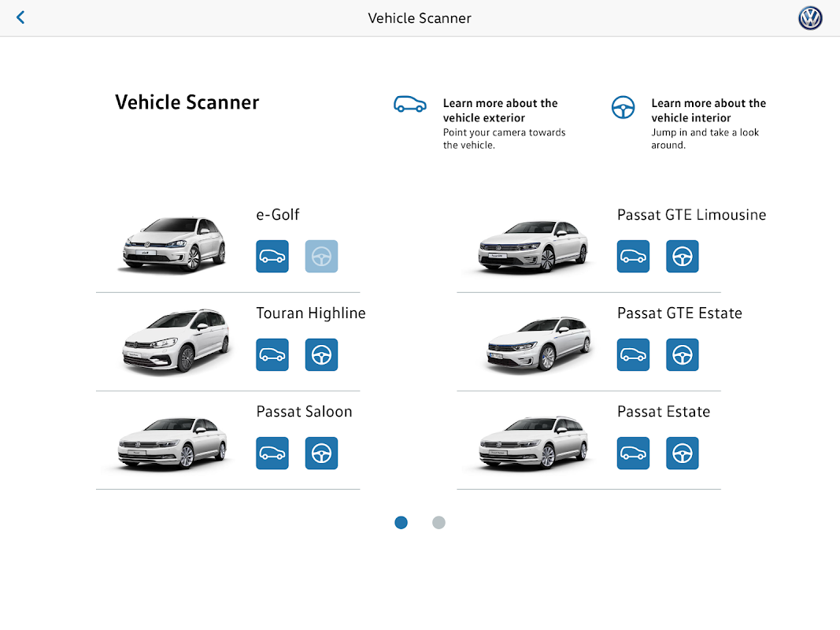Open Passat Estate interior view
840x630 pixels.
[683, 454]
